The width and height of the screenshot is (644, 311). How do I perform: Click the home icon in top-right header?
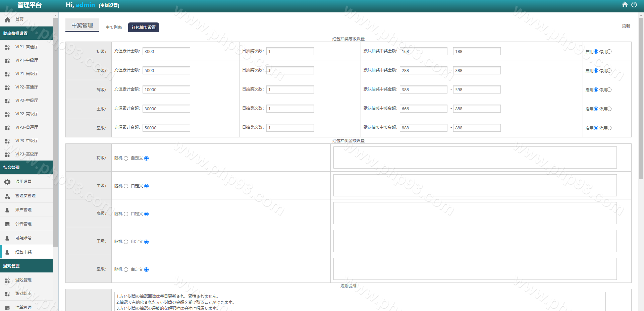pyautogui.click(x=625, y=5)
